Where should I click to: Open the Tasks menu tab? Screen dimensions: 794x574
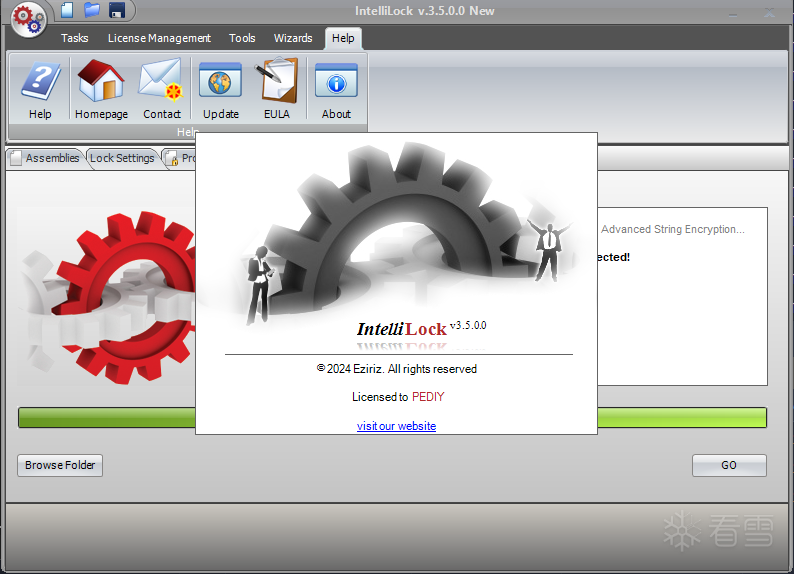tap(74, 38)
